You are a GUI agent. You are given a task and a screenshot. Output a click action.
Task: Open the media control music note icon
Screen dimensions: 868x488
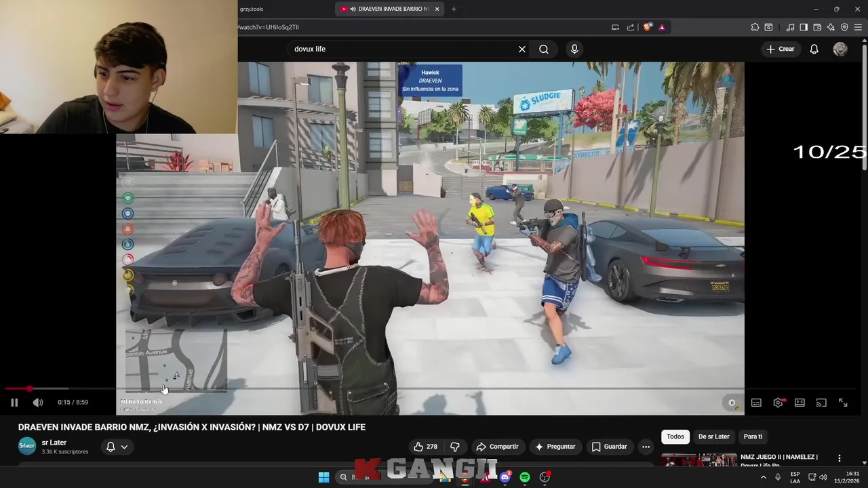(790, 27)
